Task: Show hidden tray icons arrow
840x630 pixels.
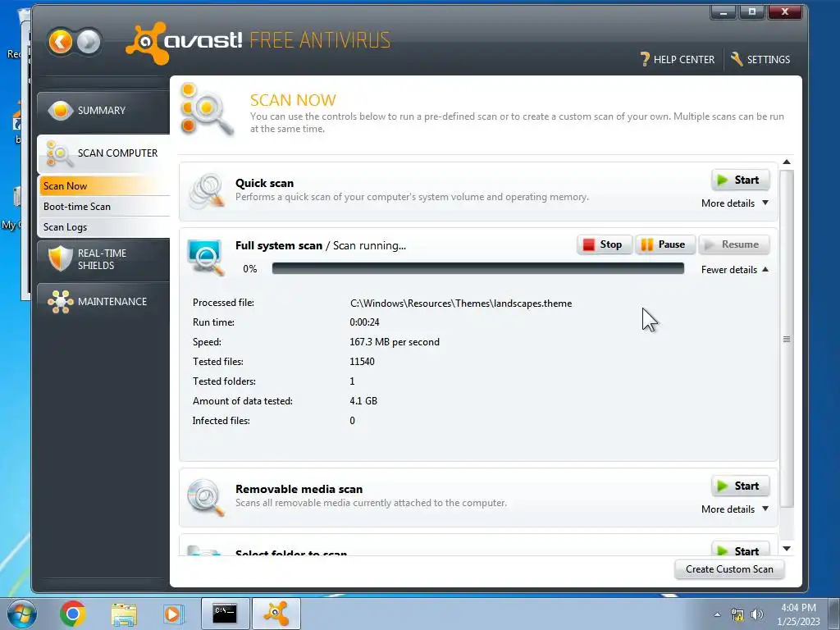Action: coord(717,614)
